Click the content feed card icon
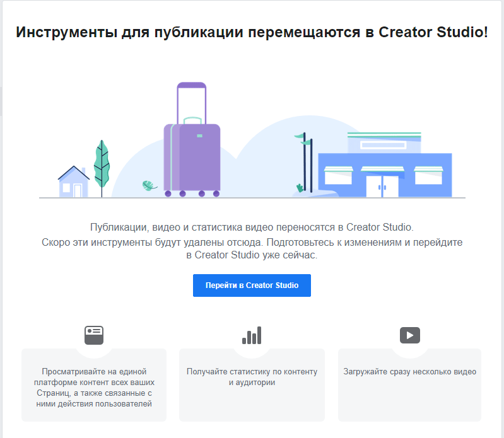Viewport: 504px width, 438px height. coord(94,335)
